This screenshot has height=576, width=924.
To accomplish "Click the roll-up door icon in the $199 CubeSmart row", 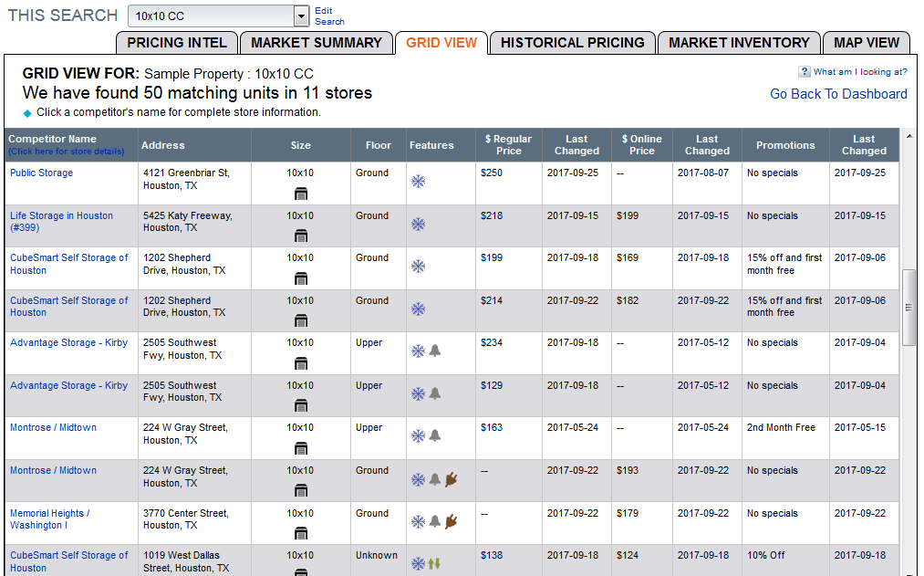I will pyautogui.click(x=301, y=278).
